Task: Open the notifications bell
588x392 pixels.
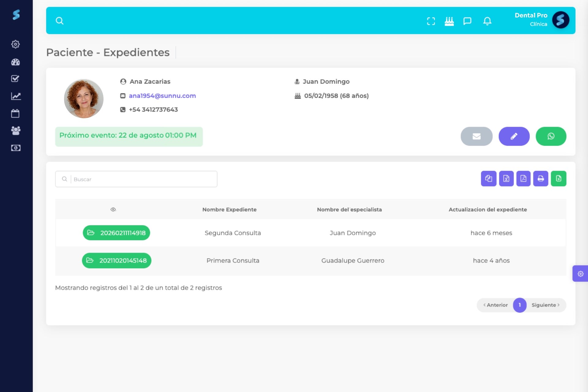Action: coord(487,21)
